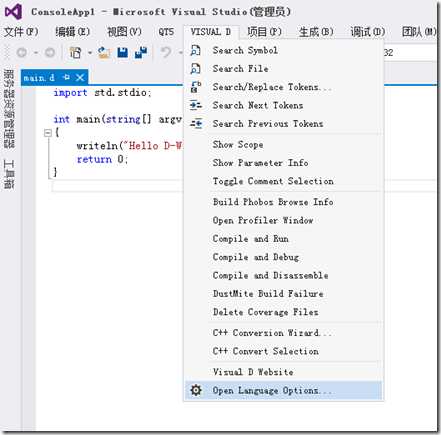Open the 项目(P) menu
Image resolution: width=441 pixels, height=435 pixels.
click(264, 32)
